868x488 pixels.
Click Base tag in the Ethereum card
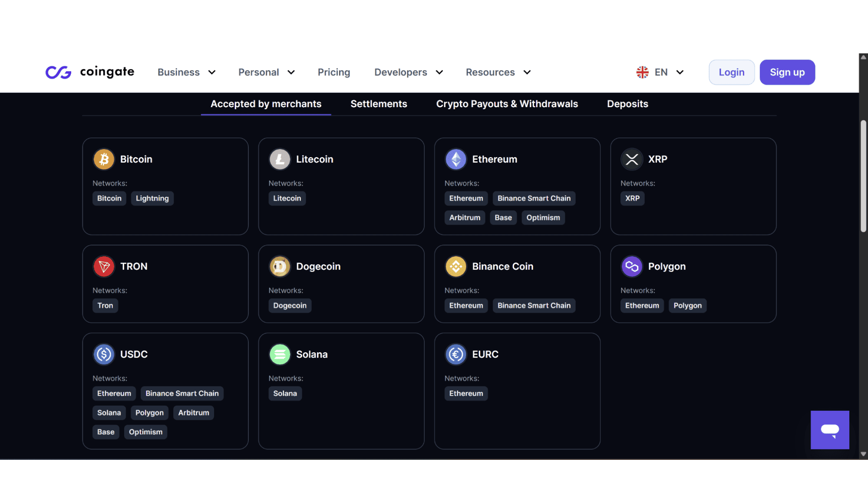click(x=503, y=218)
